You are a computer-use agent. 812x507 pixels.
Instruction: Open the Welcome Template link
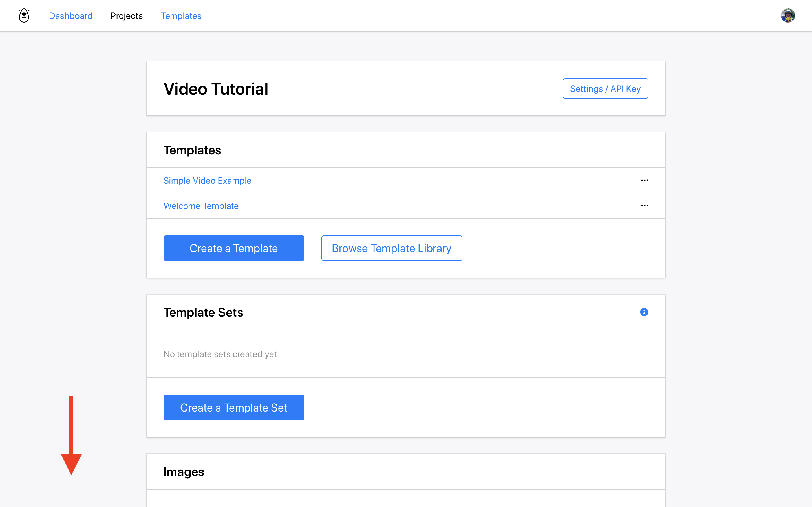coord(201,206)
